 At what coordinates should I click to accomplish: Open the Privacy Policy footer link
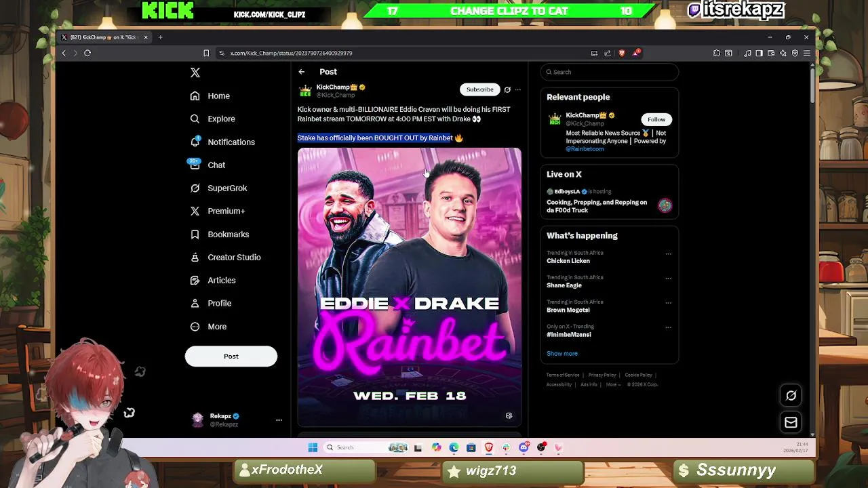pyautogui.click(x=602, y=375)
